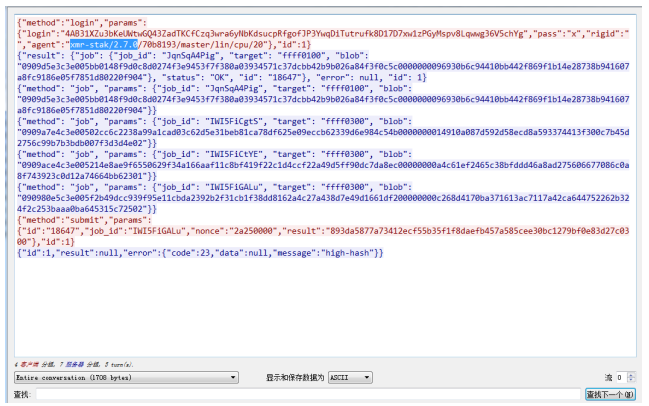Increase the stream number with up arrow
Viewport: 649px width, 406px height.
tap(631, 374)
